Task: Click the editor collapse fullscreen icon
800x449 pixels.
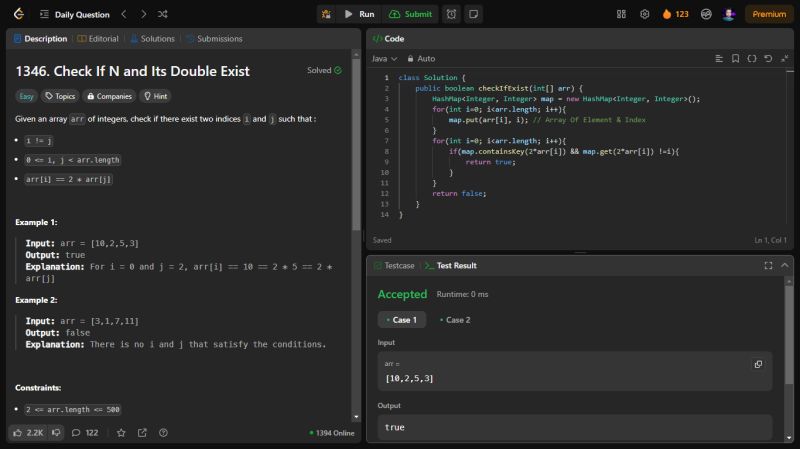Action: (x=785, y=59)
